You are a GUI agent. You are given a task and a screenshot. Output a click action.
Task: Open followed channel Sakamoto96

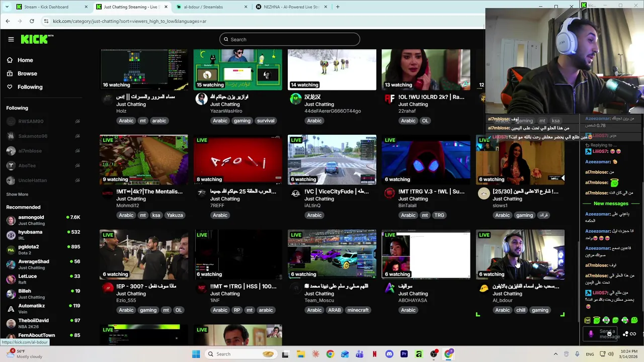(43, 136)
